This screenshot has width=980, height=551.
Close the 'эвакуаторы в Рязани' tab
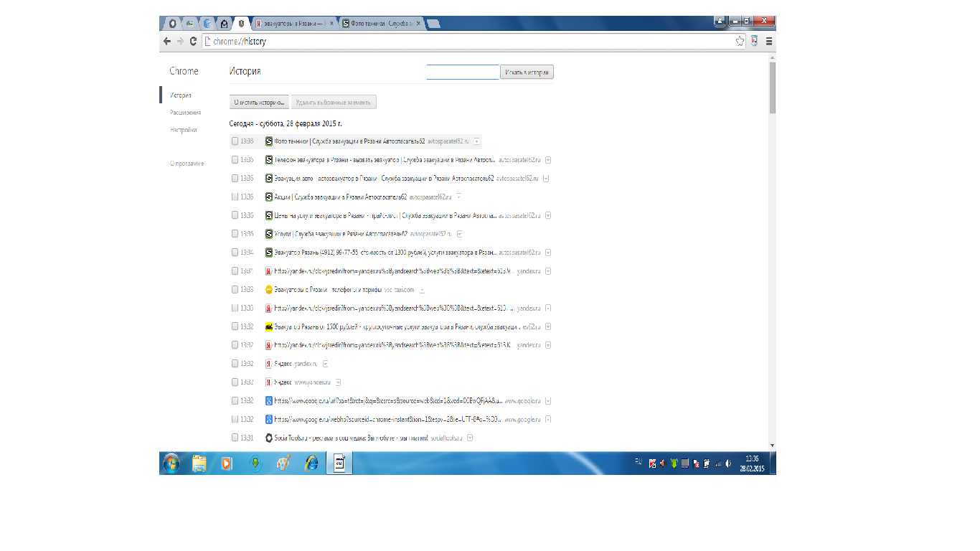pyautogui.click(x=331, y=24)
